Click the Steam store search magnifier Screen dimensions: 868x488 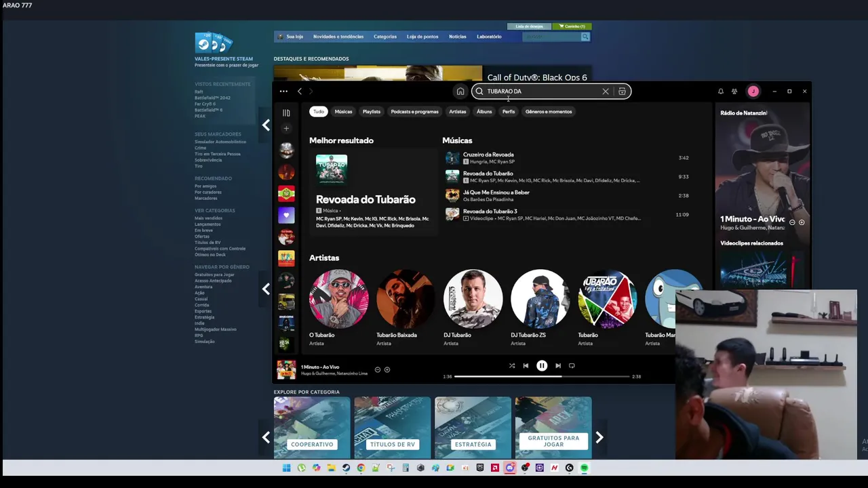pos(585,37)
